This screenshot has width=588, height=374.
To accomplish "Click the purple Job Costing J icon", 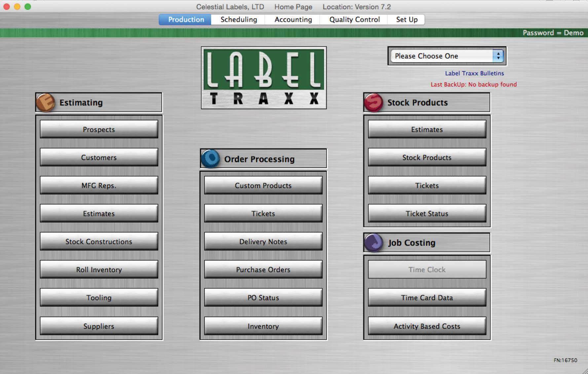I will pyautogui.click(x=374, y=243).
